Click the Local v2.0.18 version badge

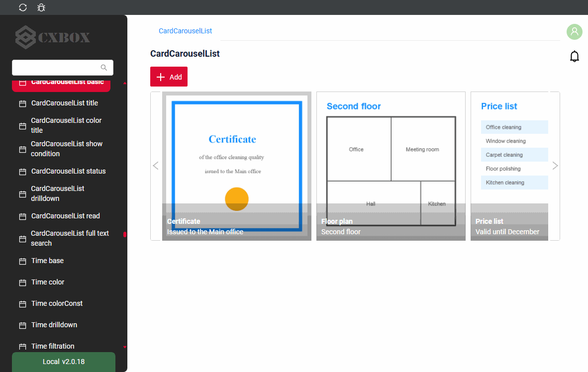pos(64,362)
